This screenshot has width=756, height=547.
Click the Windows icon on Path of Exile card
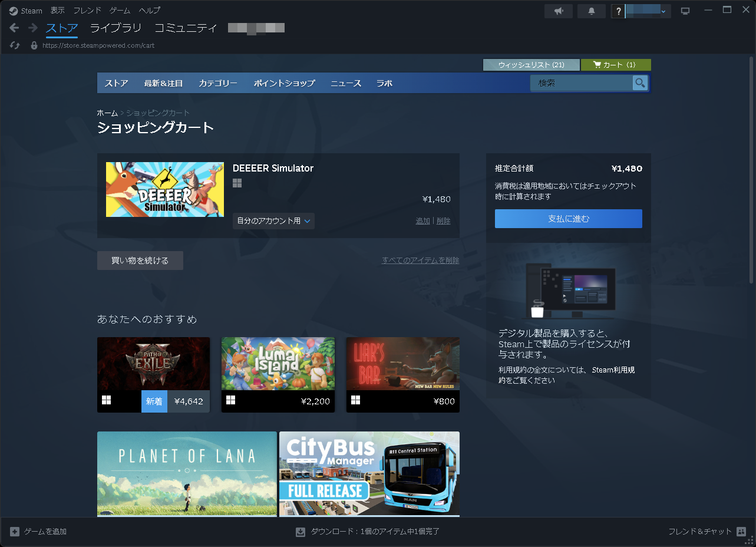tap(106, 401)
